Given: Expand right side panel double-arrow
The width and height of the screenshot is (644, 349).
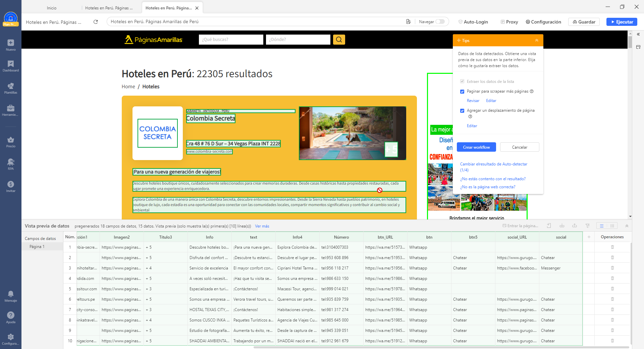Looking at the screenshot, I should point(638,34).
